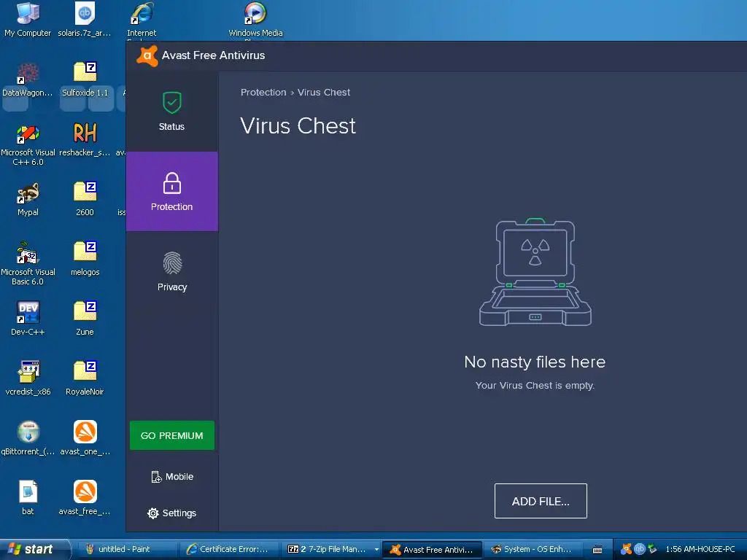
Task: Go back to Protection via breadcrumb
Action: click(263, 93)
